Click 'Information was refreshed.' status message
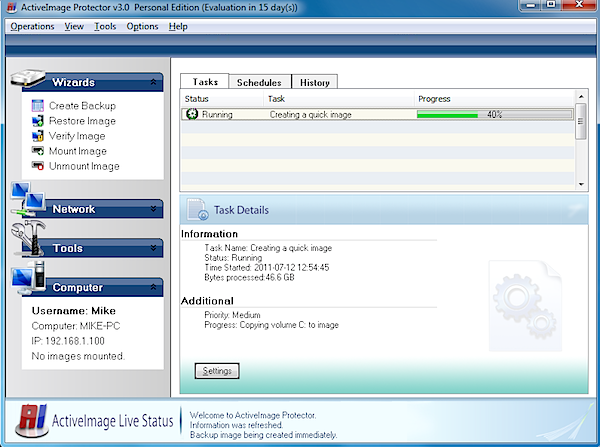Screen dimensions: 600x447 (236, 425)
